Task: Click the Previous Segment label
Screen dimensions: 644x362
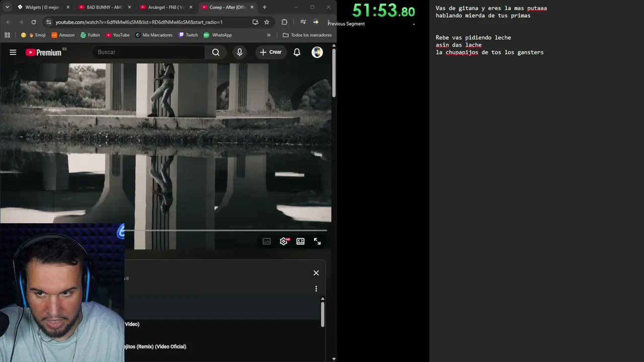Action: point(346,24)
